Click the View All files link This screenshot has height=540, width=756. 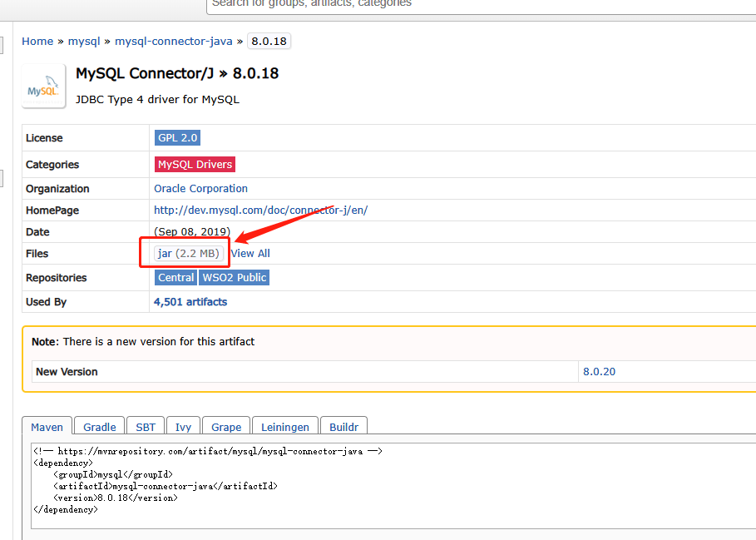tap(250, 254)
